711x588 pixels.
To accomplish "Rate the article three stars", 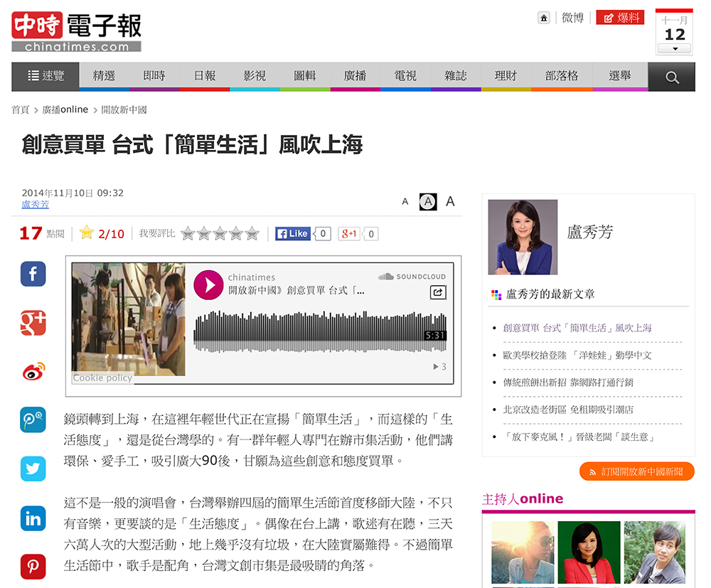I will click(220, 234).
